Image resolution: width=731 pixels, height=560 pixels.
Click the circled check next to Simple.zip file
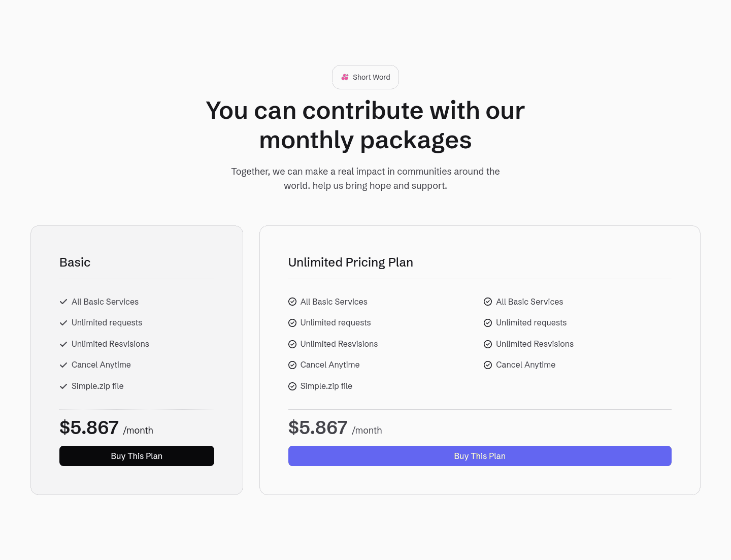point(292,386)
